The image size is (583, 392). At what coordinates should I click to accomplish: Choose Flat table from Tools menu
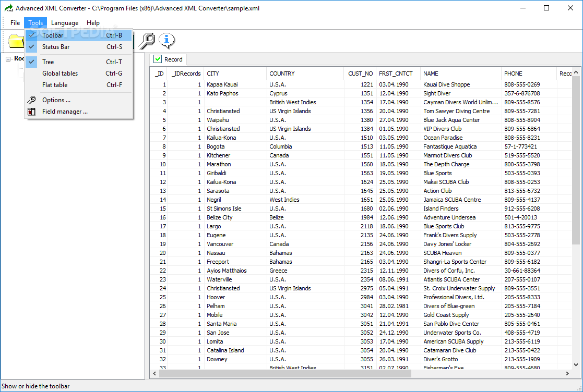pyautogui.click(x=78, y=85)
